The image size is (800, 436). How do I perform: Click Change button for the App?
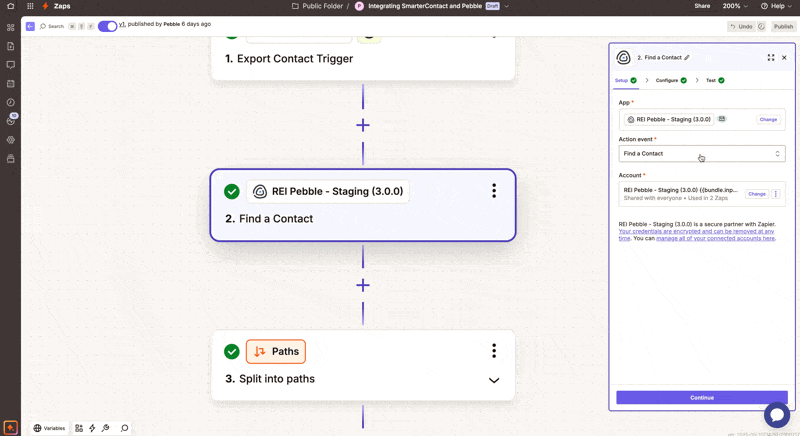(x=768, y=119)
